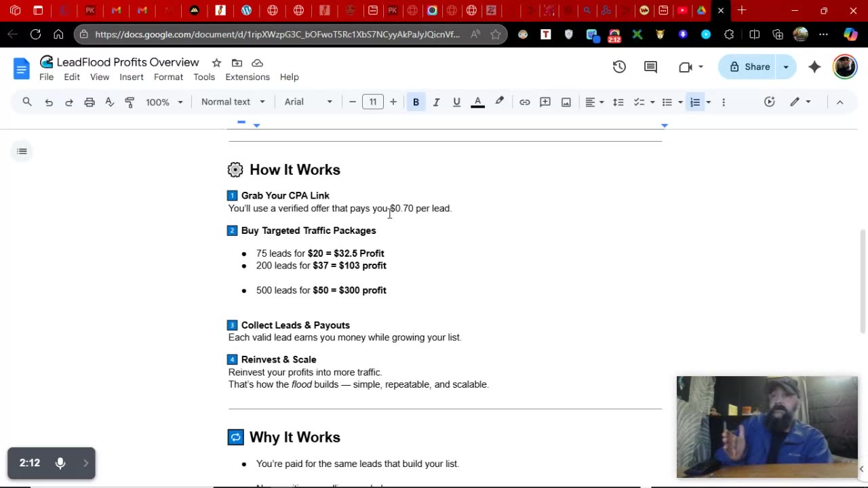Collapse the menus with the chevron

[x=840, y=102]
